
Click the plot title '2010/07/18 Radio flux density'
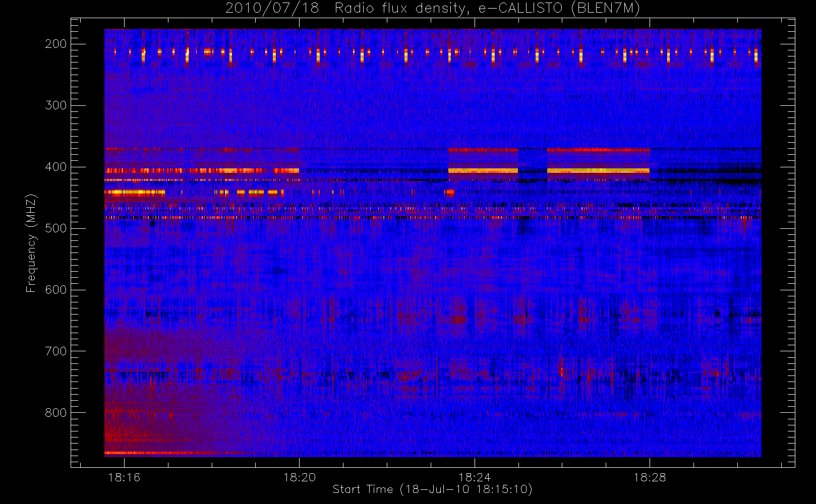[346, 8]
